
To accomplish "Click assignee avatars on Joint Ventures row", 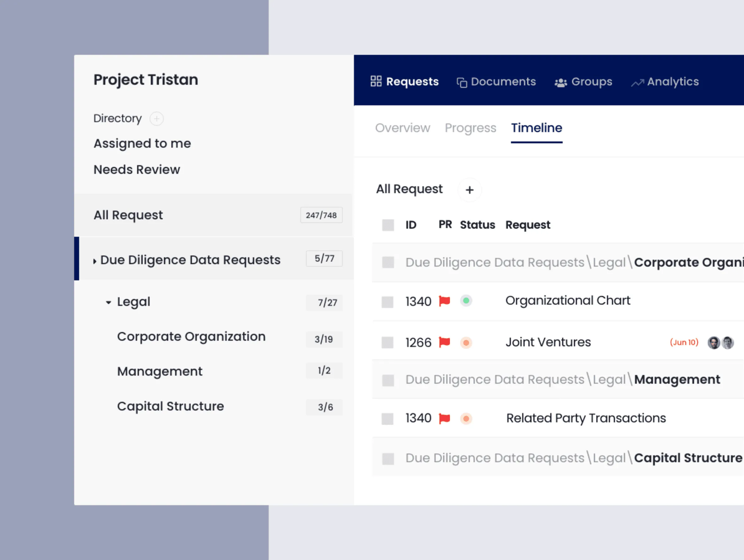I will 720,343.
